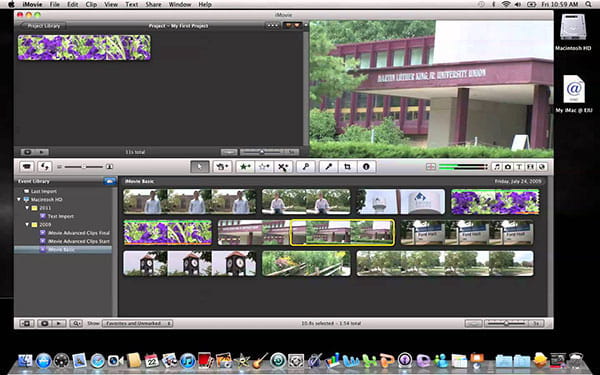Viewport: 600px width, 375px height.
Task: Open My iMac @ EIU desktop file
Action: [x=574, y=94]
